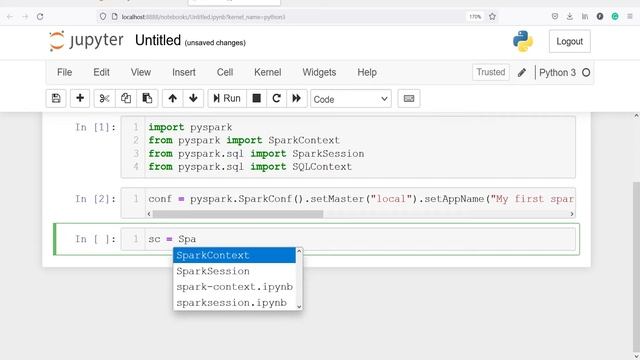Copy selected cells icon
The width and height of the screenshot is (640, 360).
(126, 98)
